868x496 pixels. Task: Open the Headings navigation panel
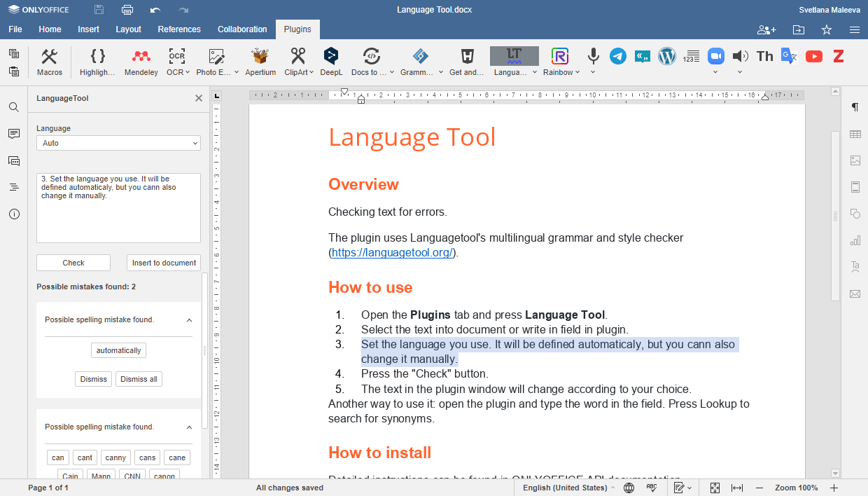point(14,187)
